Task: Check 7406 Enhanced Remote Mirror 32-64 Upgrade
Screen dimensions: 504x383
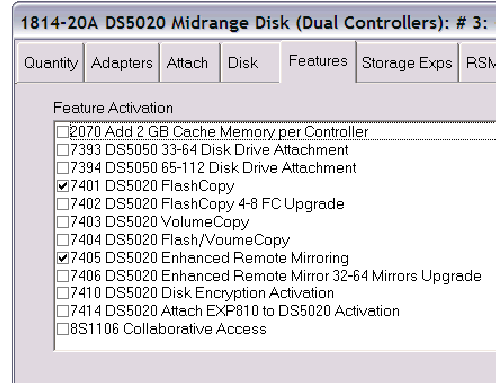Action: coord(63,276)
